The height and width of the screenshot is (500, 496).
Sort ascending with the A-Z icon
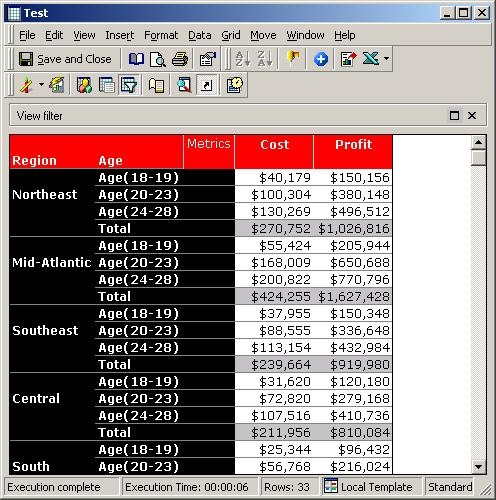243,59
